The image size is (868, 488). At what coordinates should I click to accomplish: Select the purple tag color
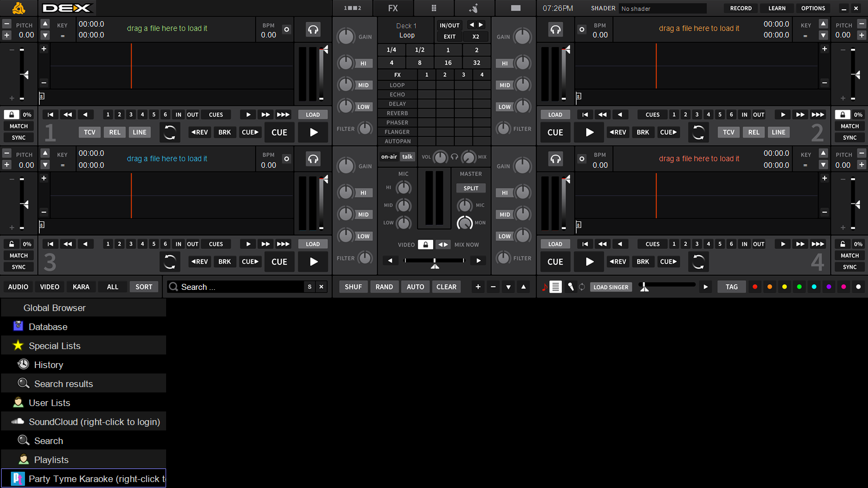pos(829,287)
